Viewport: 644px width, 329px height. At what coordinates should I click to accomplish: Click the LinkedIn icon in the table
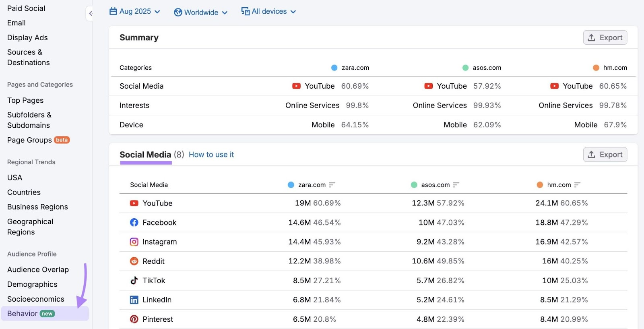[x=134, y=300]
